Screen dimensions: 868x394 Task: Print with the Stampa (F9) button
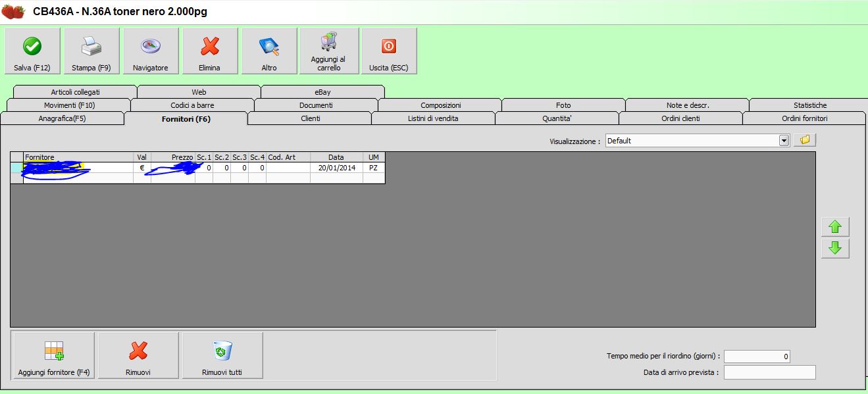(91, 51)
